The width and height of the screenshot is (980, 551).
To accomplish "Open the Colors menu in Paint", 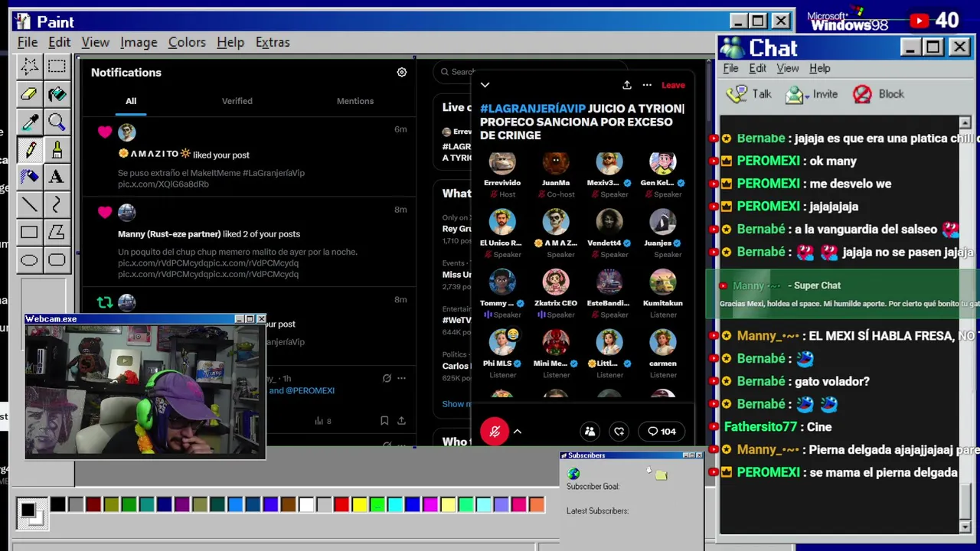I will 187,42.
